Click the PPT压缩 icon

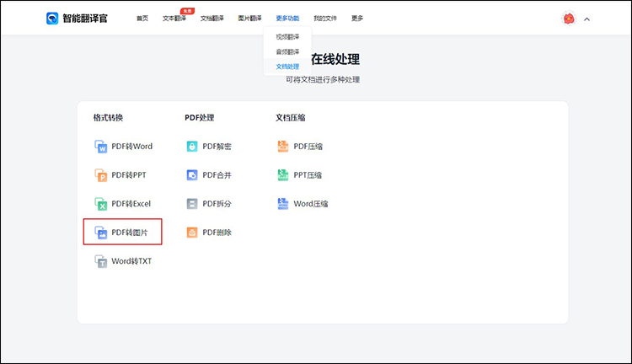click(283, 175)
